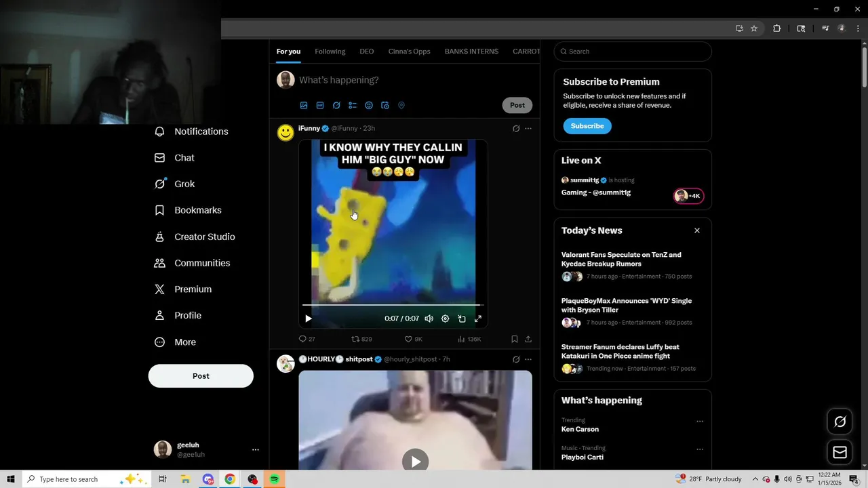
Task: Switch to the DEO tab
Action: pos(367,52)
